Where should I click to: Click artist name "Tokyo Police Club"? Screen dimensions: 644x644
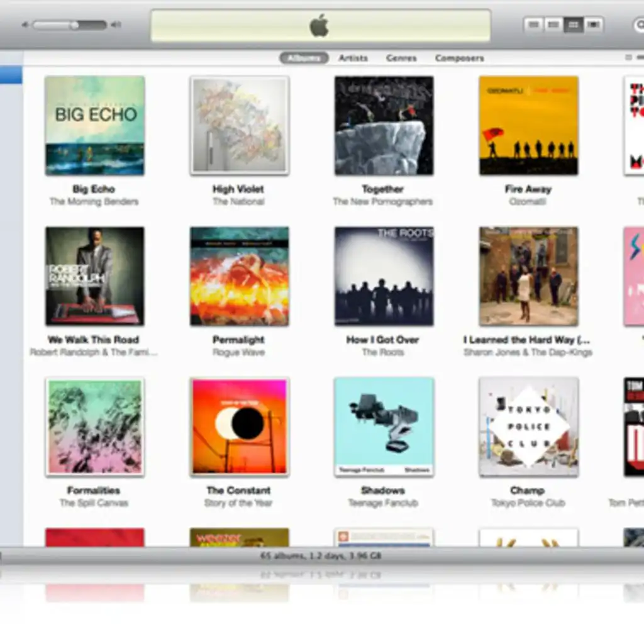(x=528, y=503)
